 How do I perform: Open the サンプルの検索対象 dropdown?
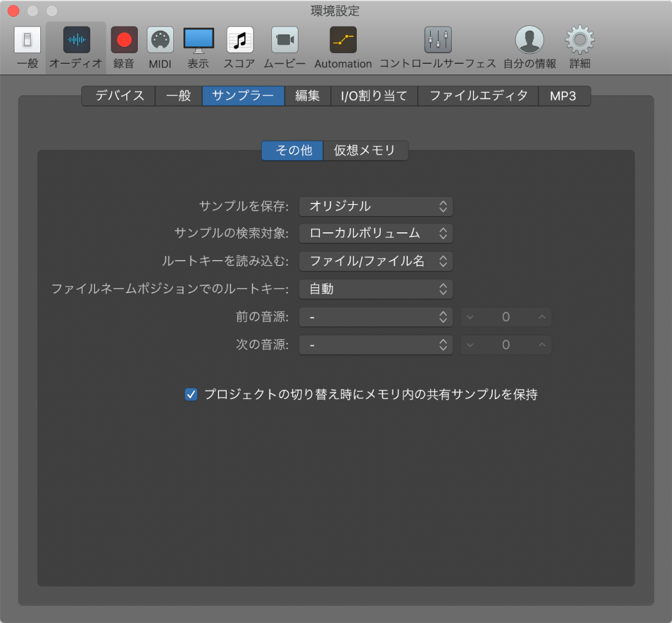click(x=375, y=234)
